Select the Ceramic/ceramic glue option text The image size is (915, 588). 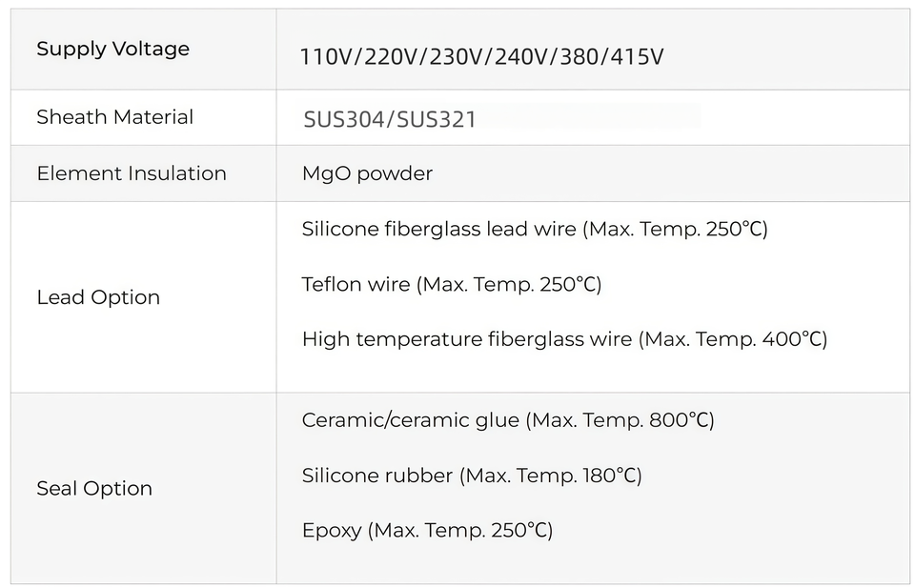click(x=411, y=419)
